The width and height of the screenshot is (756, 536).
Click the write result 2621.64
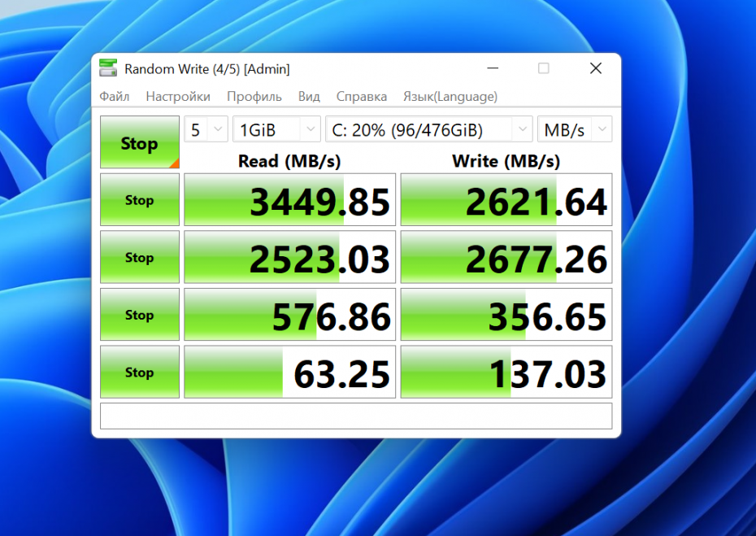[x=506, y=200]
